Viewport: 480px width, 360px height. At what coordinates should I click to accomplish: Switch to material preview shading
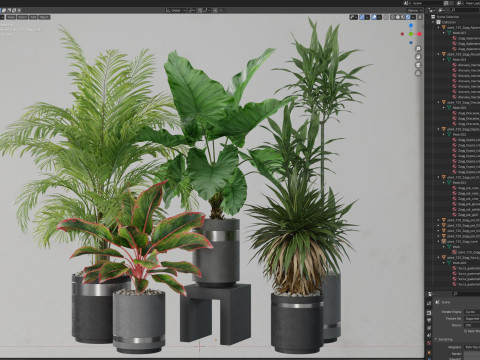click(403, 17)
